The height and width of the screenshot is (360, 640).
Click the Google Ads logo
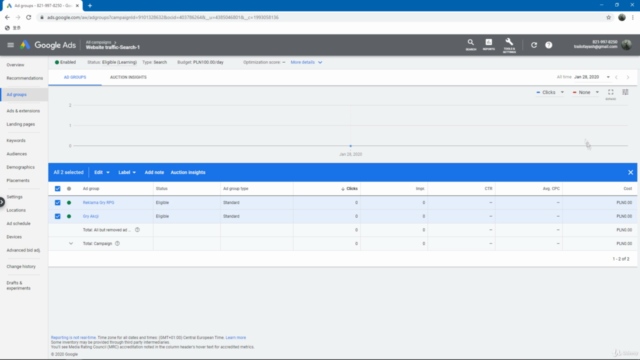pyautogui.click(x=48, y=45)
